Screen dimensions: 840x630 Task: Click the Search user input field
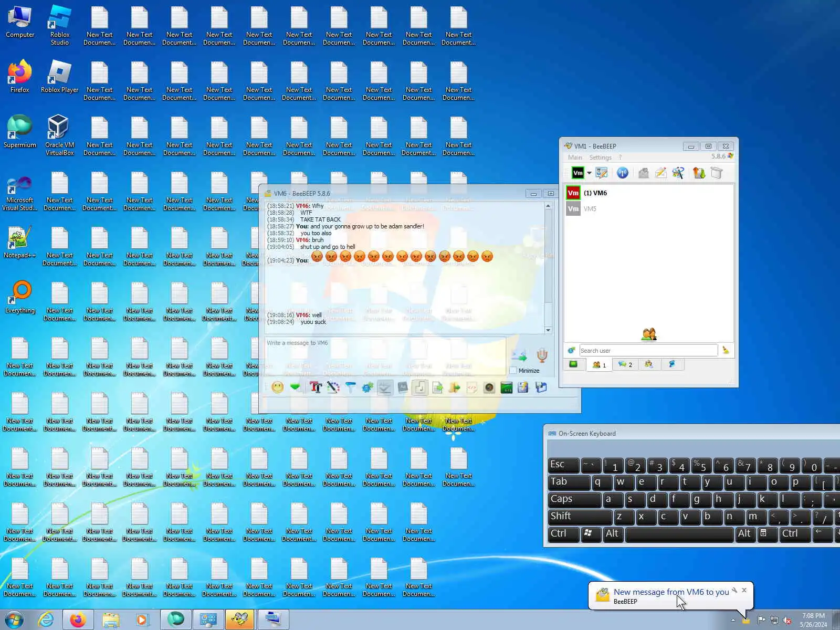point(648,350)
